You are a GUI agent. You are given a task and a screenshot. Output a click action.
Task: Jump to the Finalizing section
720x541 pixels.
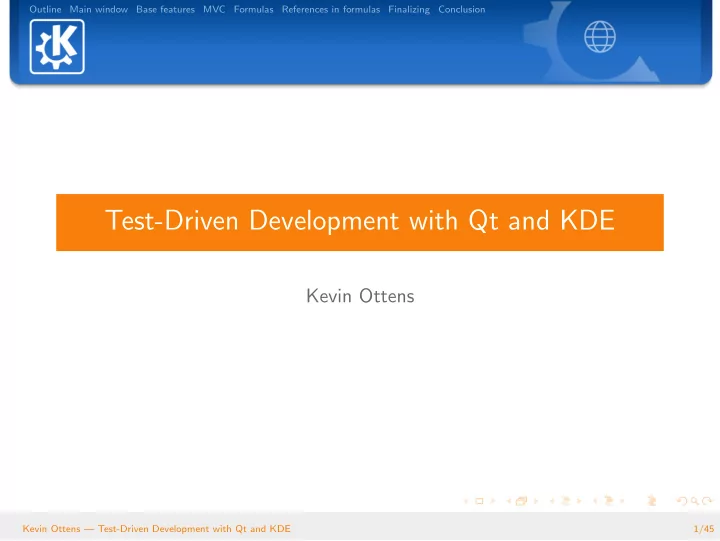pos(409,9)
